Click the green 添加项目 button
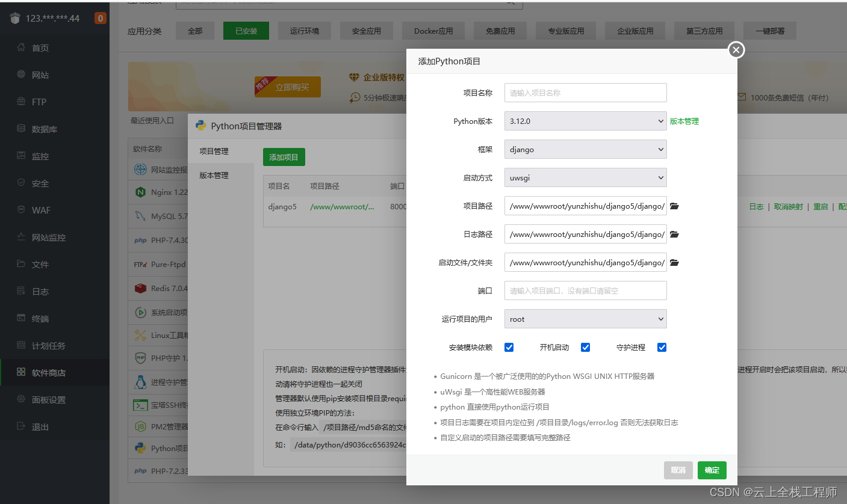The image size is (847, 504). click(284, 157)
